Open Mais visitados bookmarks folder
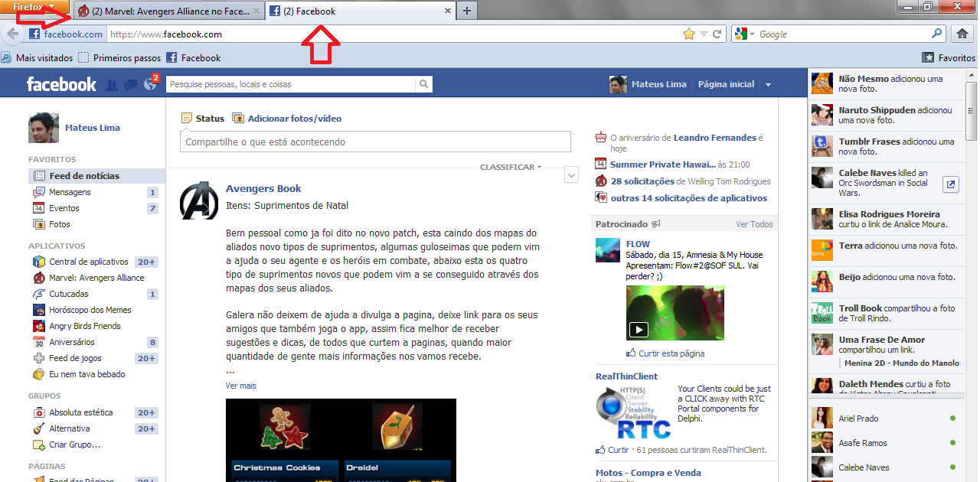This screenshot has width=980, height=482. pyautogui.click(x=38, y=57)
